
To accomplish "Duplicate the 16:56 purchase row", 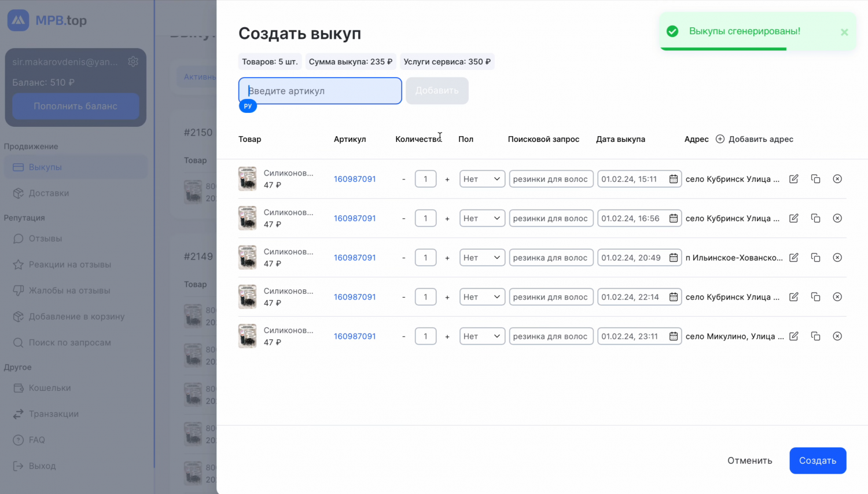I will click(815, 218).
